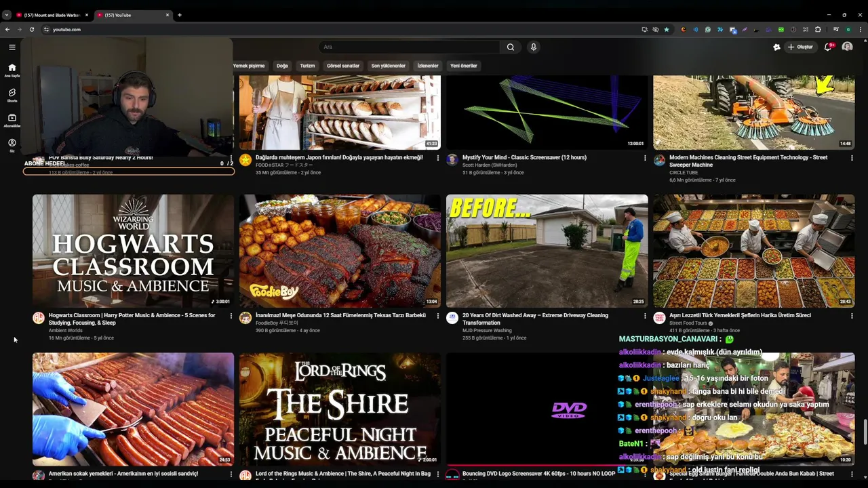
Task: Click the sparkle icon beside Oluştur
Action: point(776,47)
